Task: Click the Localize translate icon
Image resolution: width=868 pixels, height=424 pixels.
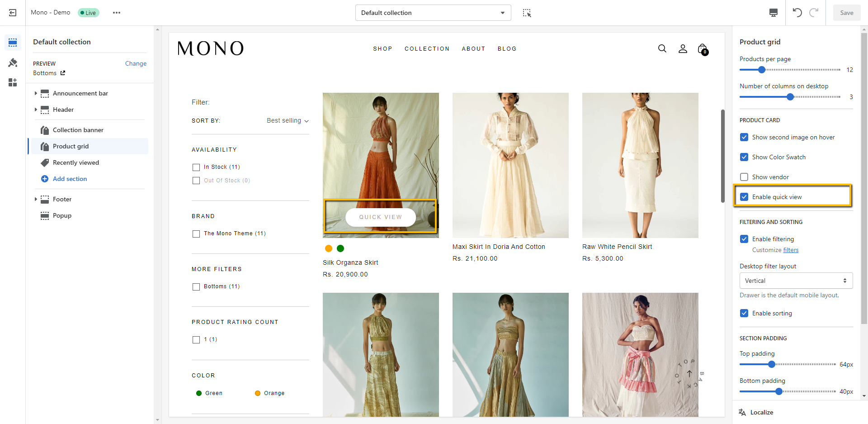Action: pyautogui.click(x=742, y=412)
